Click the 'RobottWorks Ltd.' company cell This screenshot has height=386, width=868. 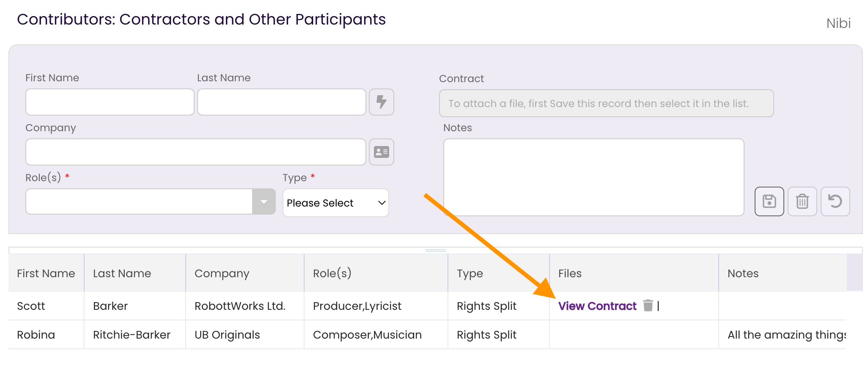pos(245,306)
